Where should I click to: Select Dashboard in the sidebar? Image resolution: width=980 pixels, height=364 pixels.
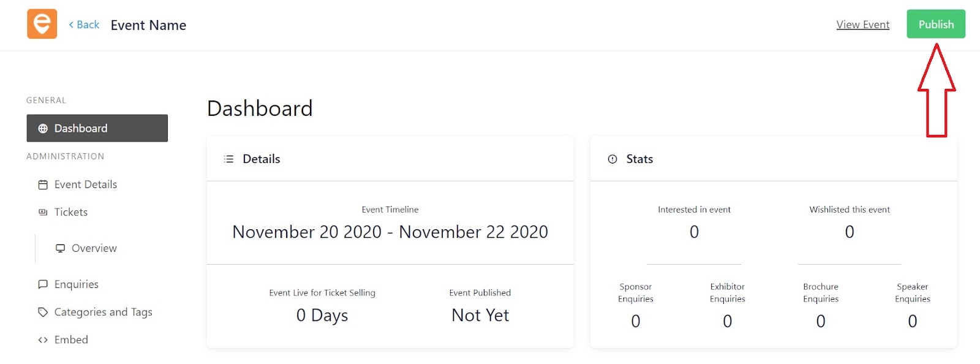click(x=97, y=128)
